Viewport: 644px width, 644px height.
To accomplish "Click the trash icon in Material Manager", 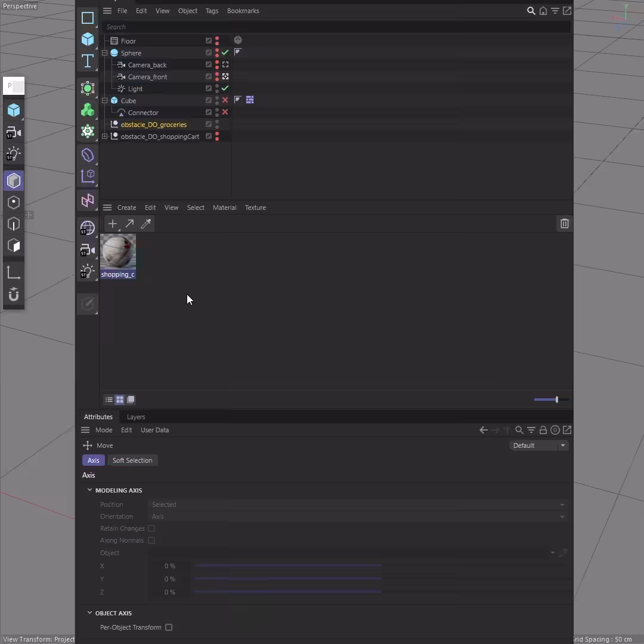I will tap(564, 224).
